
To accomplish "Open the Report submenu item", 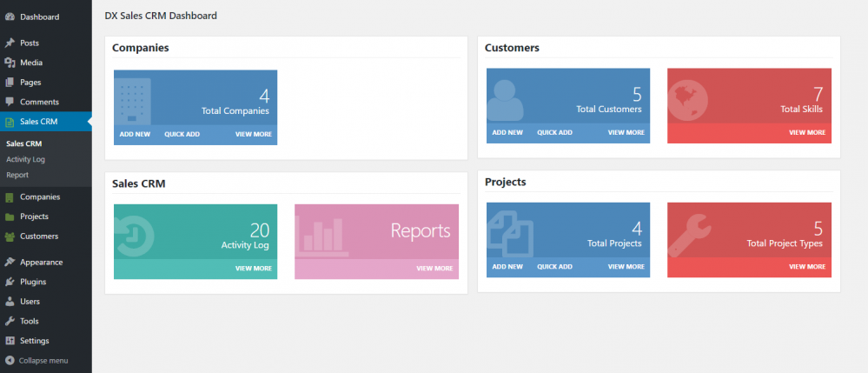I will click(17, 175).
